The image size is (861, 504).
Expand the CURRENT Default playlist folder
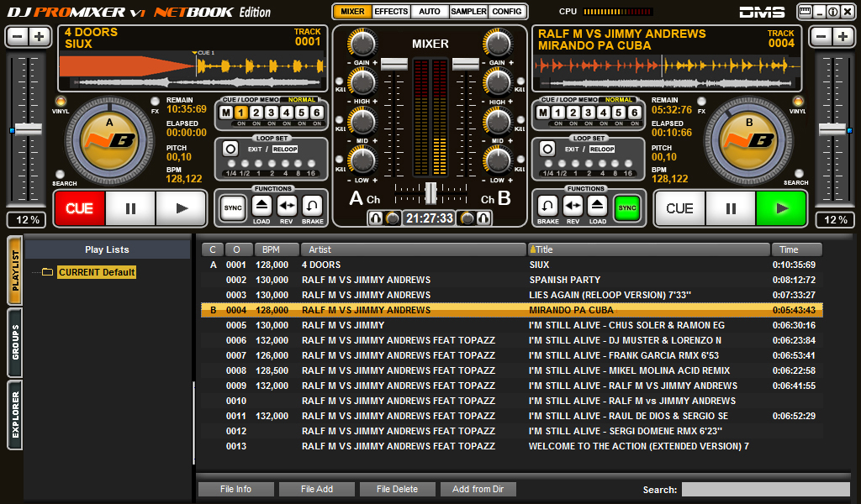pyautogui.click(x=95, y=272)
